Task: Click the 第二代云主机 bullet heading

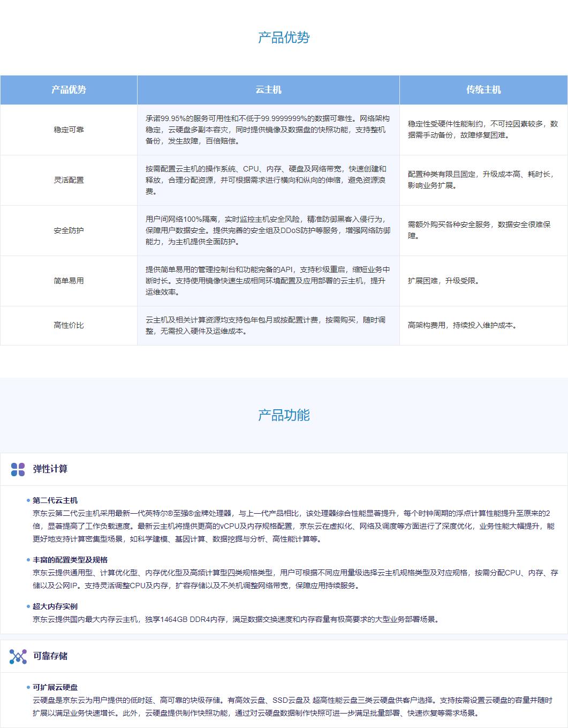Action: (x=55, y=500)
